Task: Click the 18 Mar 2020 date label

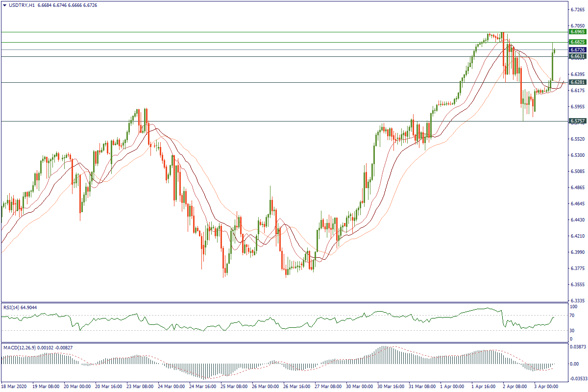Action: pos(15,387)
